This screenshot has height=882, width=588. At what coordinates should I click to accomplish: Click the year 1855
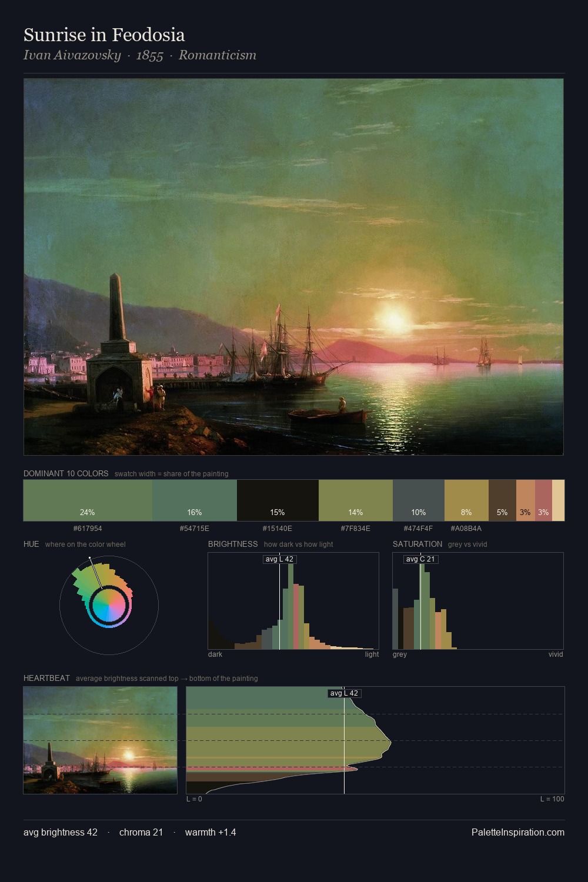pos(149,55)
